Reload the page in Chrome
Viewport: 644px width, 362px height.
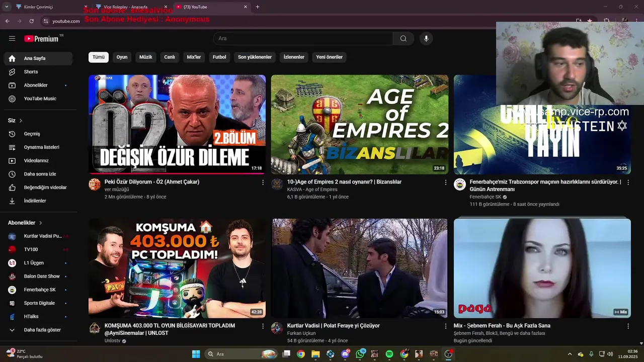coord(31,21)
